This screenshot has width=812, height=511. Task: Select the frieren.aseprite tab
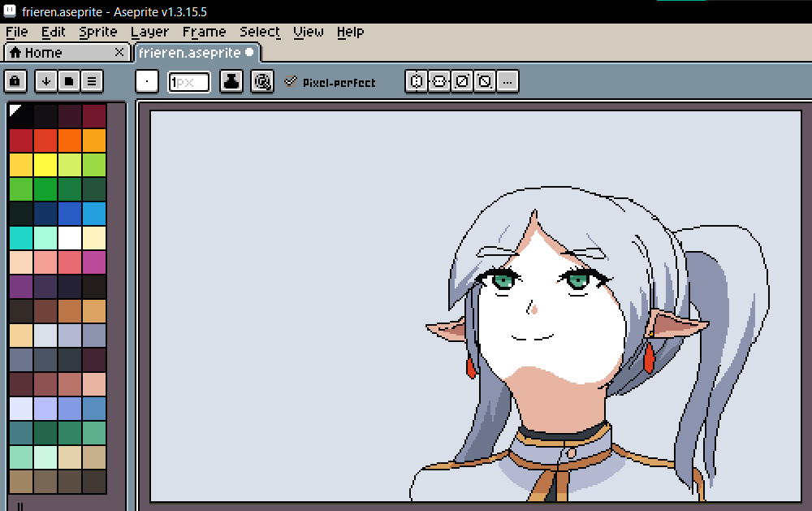[x=197, y=52]
